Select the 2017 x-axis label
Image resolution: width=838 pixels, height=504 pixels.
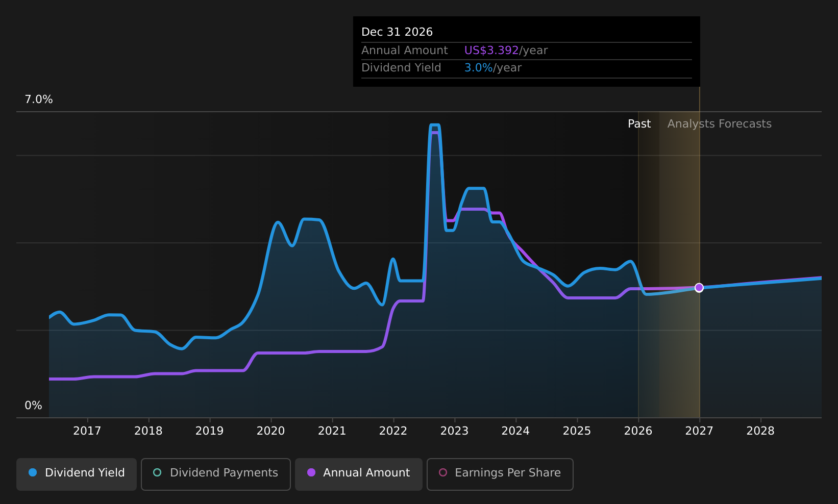coord(87,431)
